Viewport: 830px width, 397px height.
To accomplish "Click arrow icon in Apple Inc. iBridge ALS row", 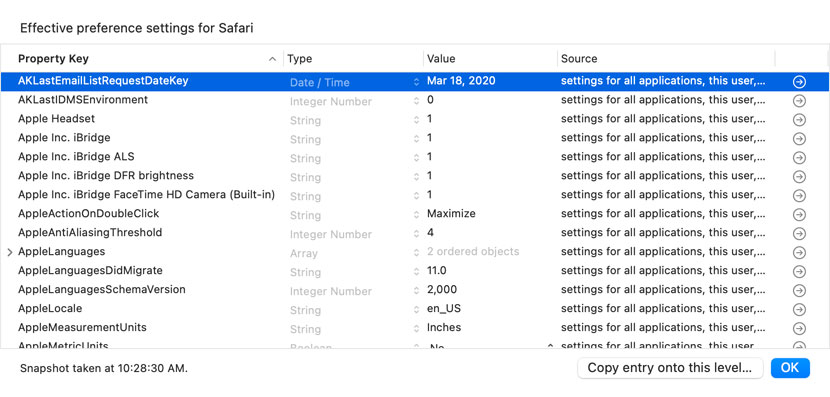I will tap(799, 158).
